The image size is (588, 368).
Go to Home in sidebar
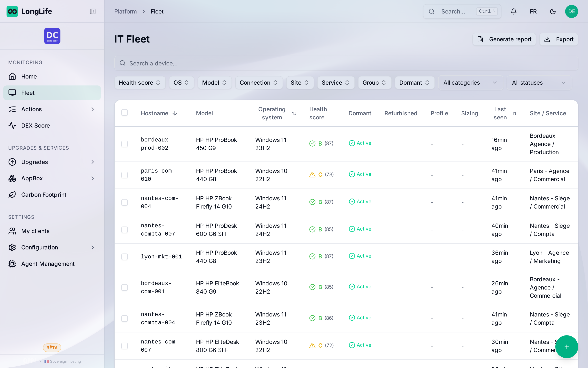(x=52, y=76)
